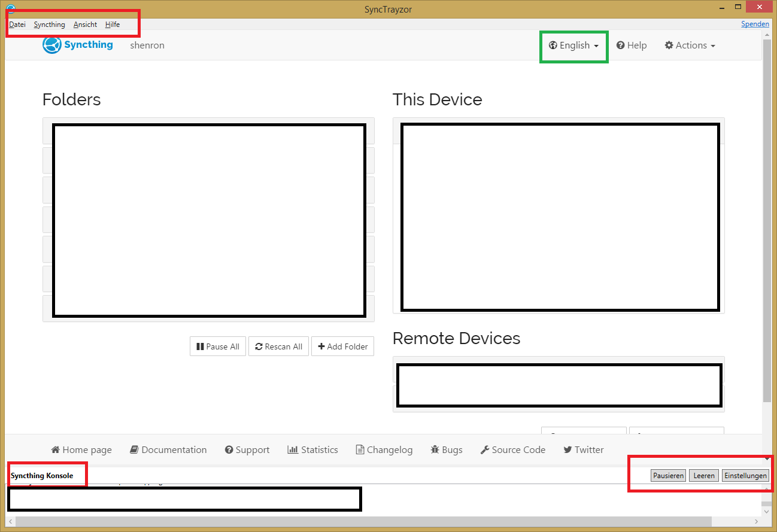Open the Documentation footer link
The height and width of the screenshot is (532, 777).
pyautogui.click(x=169, y=450)
